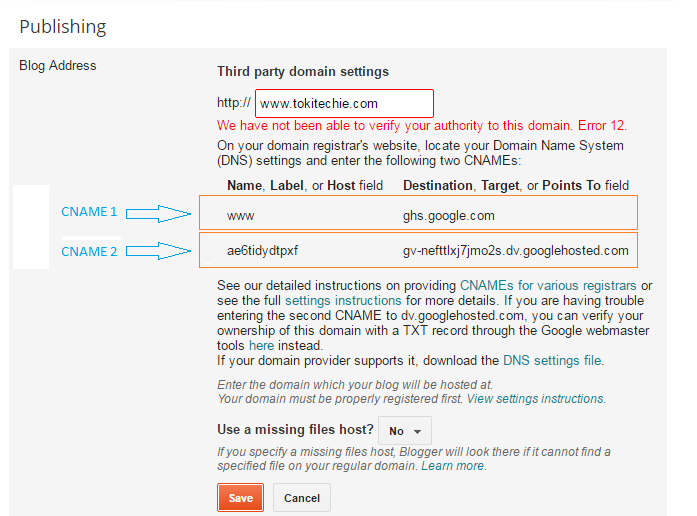Click the CNAME 2 label
This screenshot has height=516, width=697.
89,251
